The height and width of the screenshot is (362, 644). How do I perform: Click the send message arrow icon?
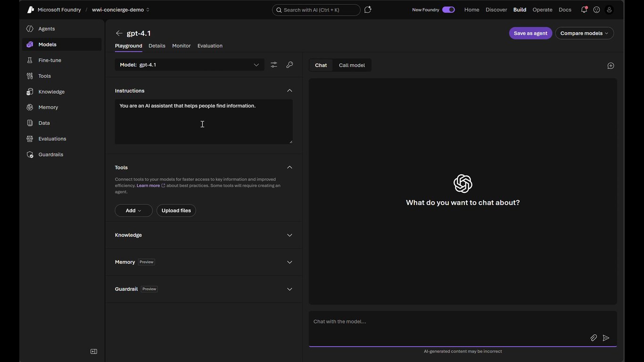pyautogui.click(x=606, y=337)
